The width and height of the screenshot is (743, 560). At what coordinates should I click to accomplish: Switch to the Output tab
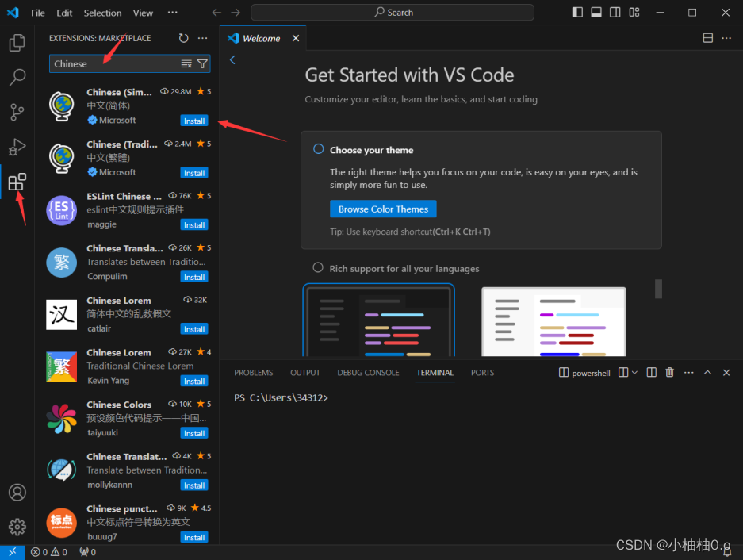pos(305,373)
